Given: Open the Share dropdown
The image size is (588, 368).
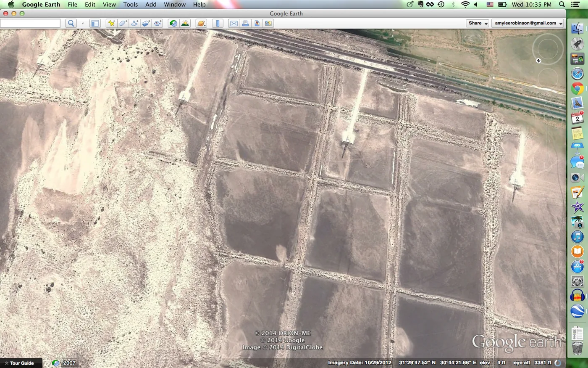Looking at the screenshot, I should coord(478,23).
